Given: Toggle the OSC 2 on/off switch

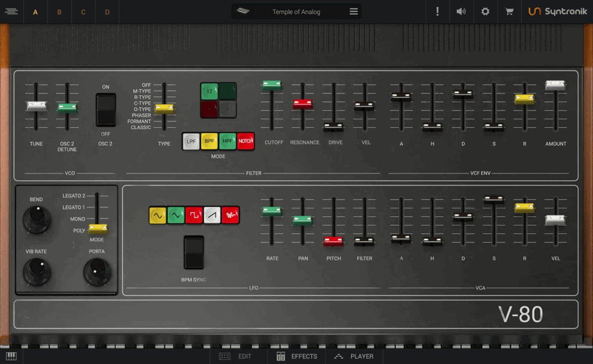Looking at the screenshot, I should pos(106,109).
